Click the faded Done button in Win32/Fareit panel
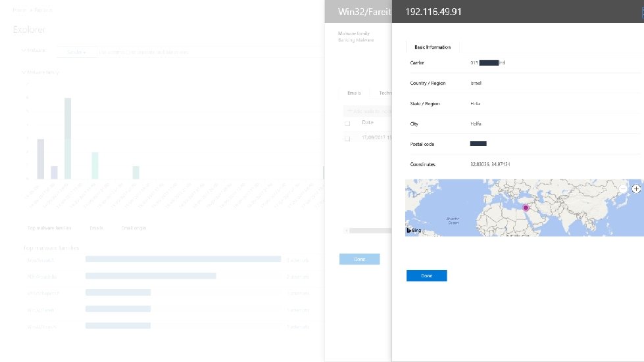Viewport: 644px width, 362px height. tap(359, 259)
